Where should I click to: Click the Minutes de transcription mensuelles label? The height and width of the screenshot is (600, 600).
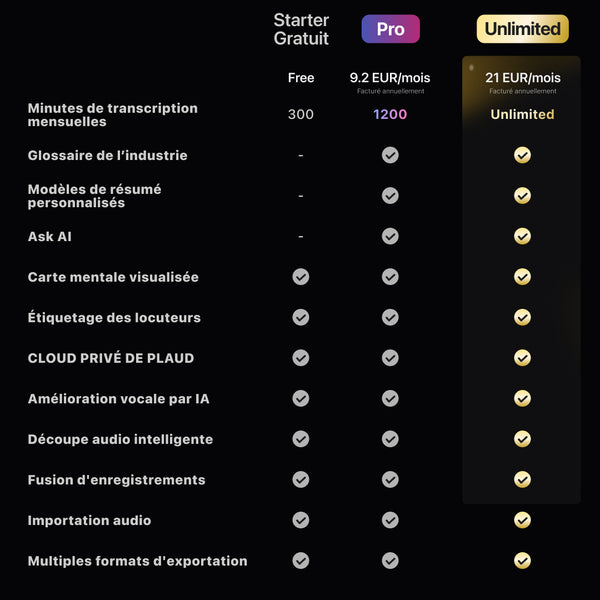[112, 115]
